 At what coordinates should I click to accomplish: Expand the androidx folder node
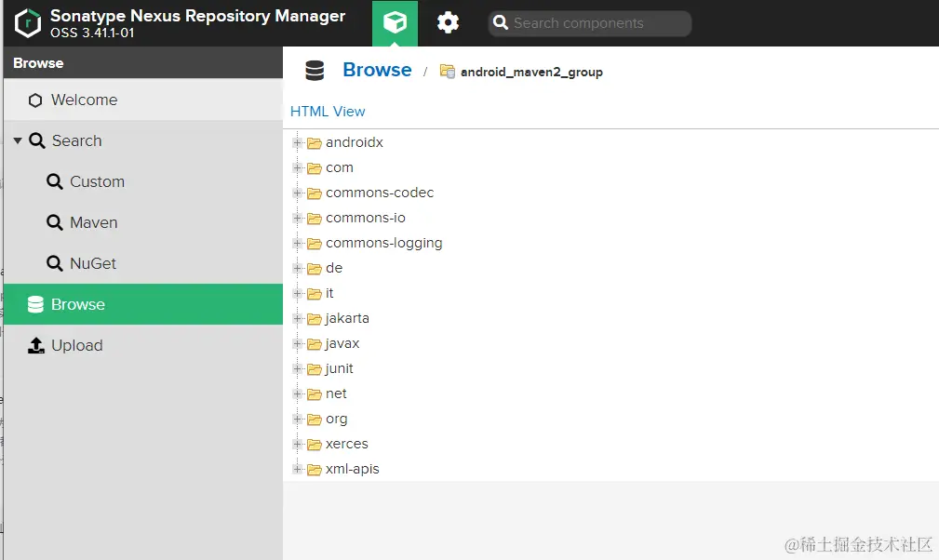(297, 142)
